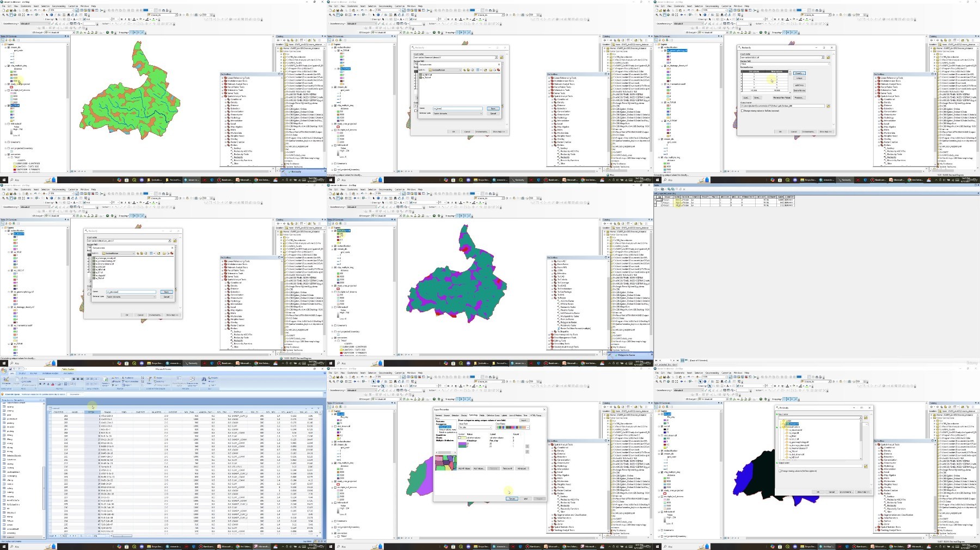This screenshot has width=980, height=550.
Task: Tick the select-all box above Access table rows
Action: point(50,412)
